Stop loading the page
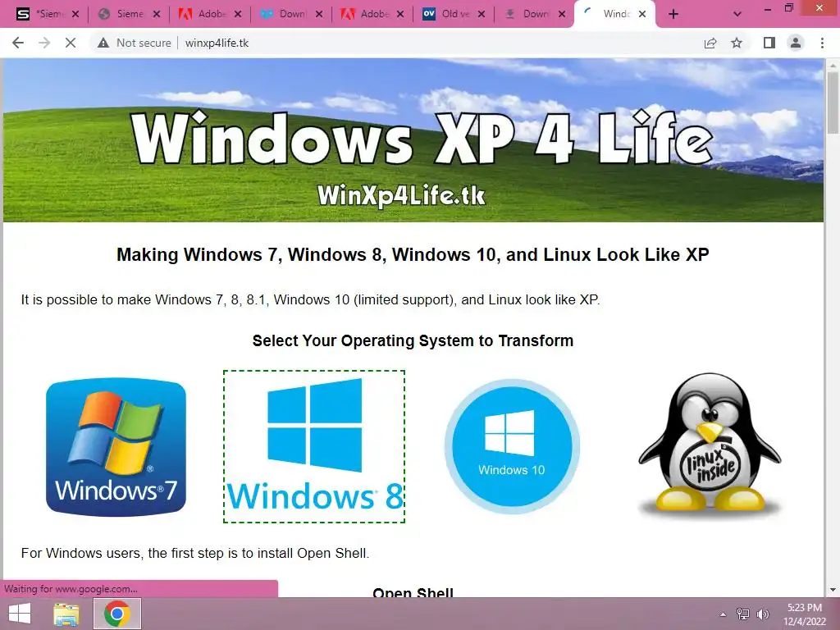 71,43
